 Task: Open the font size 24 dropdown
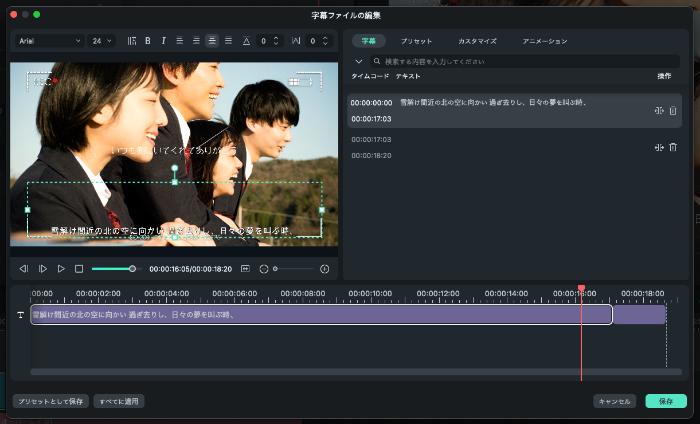(101, 41)
